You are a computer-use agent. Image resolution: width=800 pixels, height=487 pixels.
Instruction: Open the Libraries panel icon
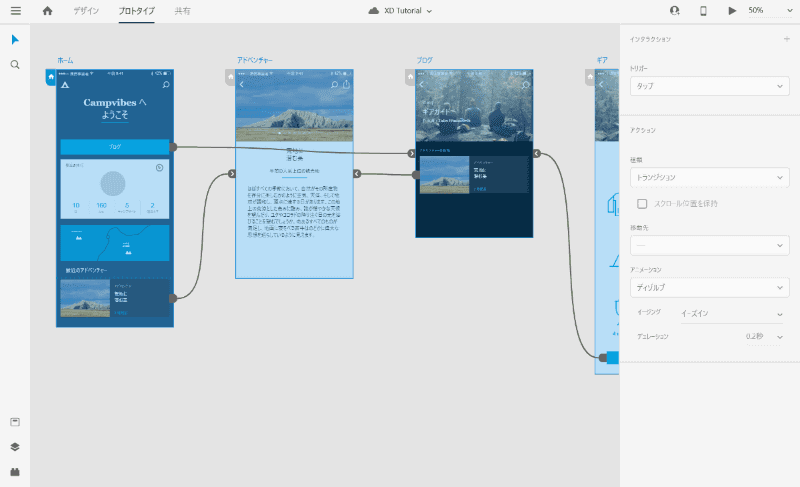[15, 422]
